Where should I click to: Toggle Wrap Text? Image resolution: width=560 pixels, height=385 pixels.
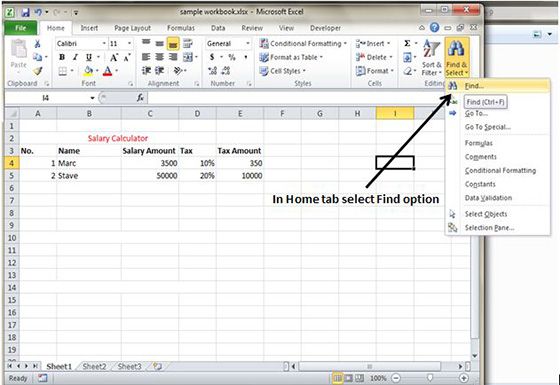point(188,43)
